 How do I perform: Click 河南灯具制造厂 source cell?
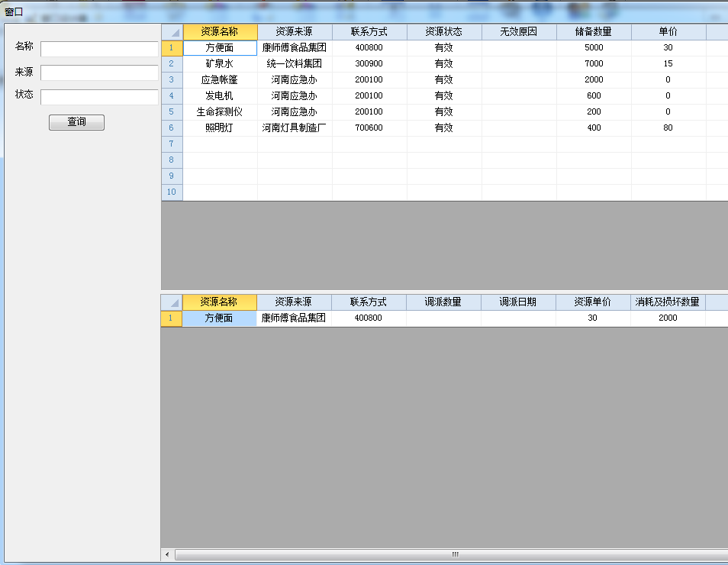(x=294, y=128)
